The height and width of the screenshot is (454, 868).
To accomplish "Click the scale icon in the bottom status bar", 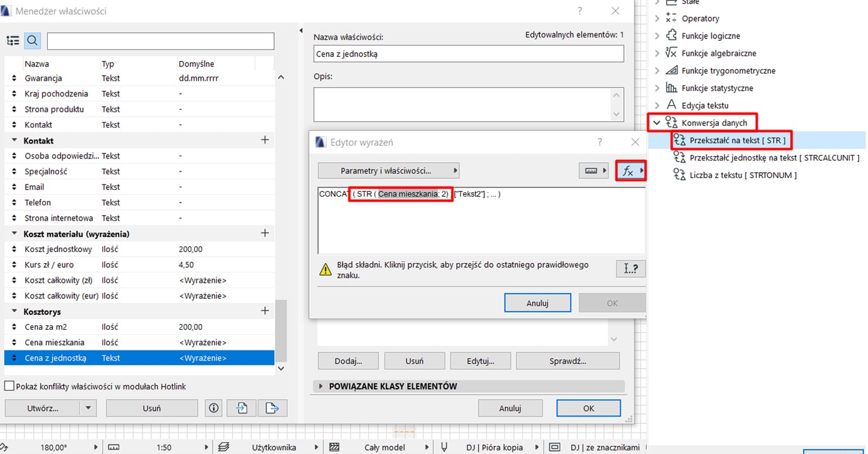I will coord(113,447).
